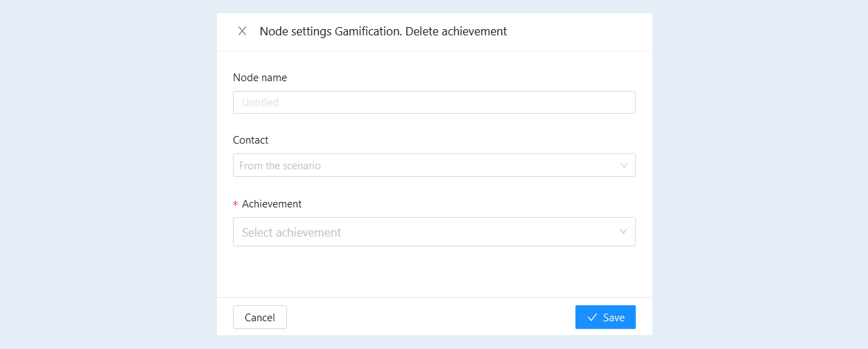Screen dimensions: 868x349
Task: Click the 'Untitled' placeholder text
Action: [260, 102]
